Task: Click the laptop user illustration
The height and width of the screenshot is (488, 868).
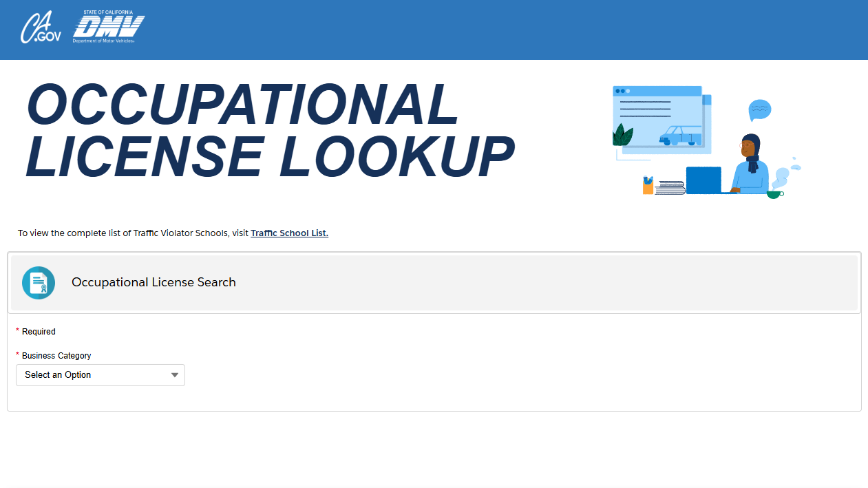Action: click(x=707, y=141)
